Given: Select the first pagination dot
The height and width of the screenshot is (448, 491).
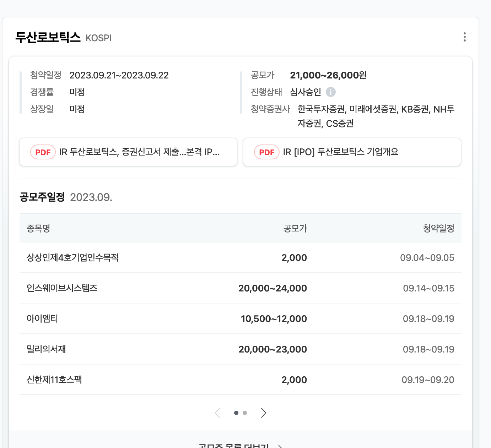Looking at the screenshot, I should 236,413.
